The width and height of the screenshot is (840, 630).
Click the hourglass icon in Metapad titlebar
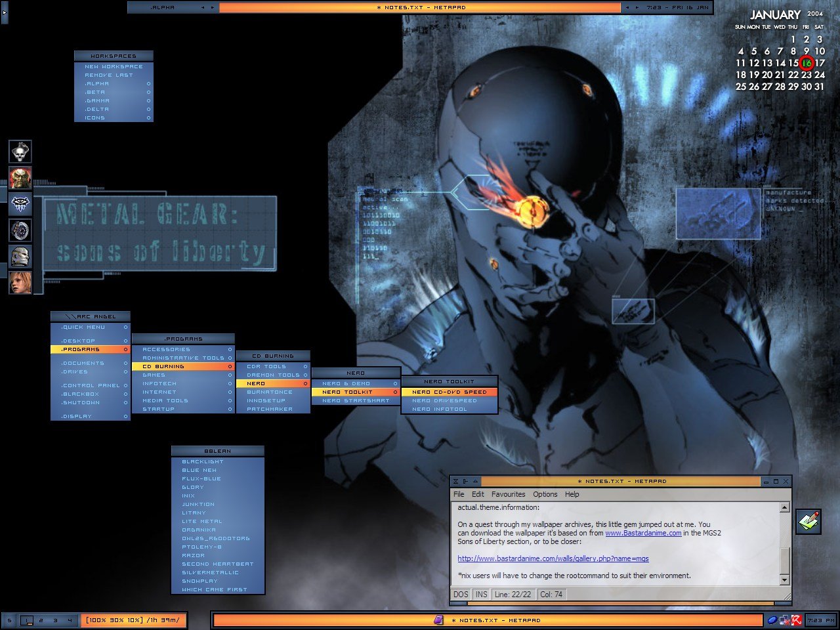(x=457, y=482)
